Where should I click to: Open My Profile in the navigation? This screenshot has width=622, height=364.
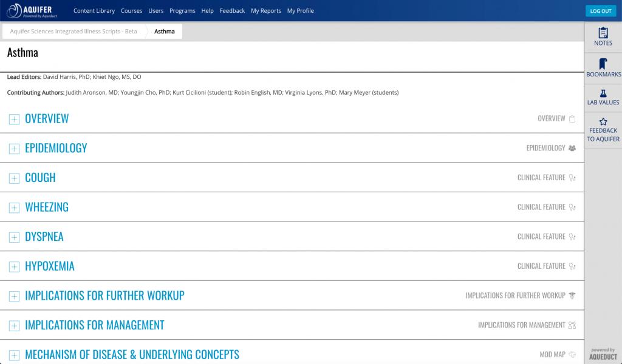(300, 11)
